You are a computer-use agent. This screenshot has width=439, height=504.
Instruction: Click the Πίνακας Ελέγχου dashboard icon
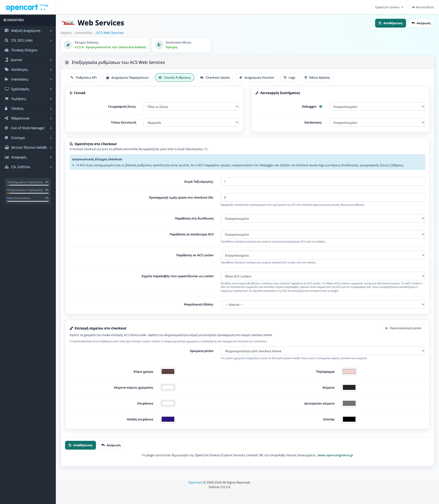click(7, 50)
